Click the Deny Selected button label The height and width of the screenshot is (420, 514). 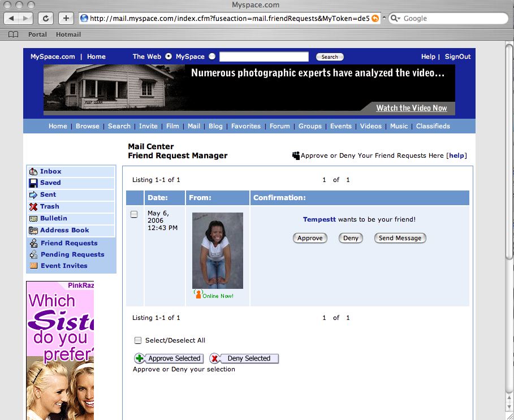pyautogui.click(x=249, y=358)
